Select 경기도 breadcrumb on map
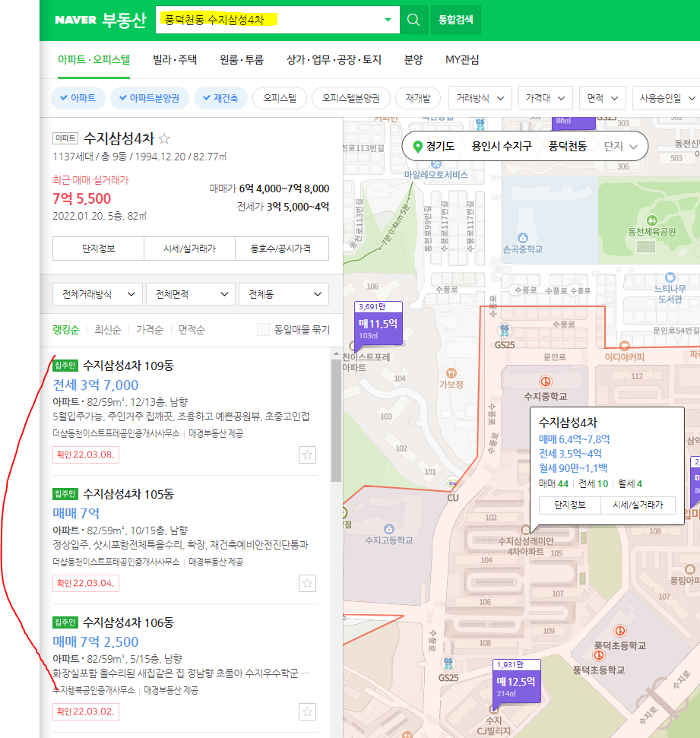 440,147
